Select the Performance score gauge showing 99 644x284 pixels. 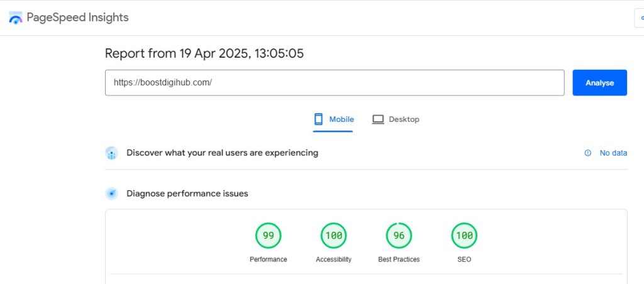(x=268, y=236)
